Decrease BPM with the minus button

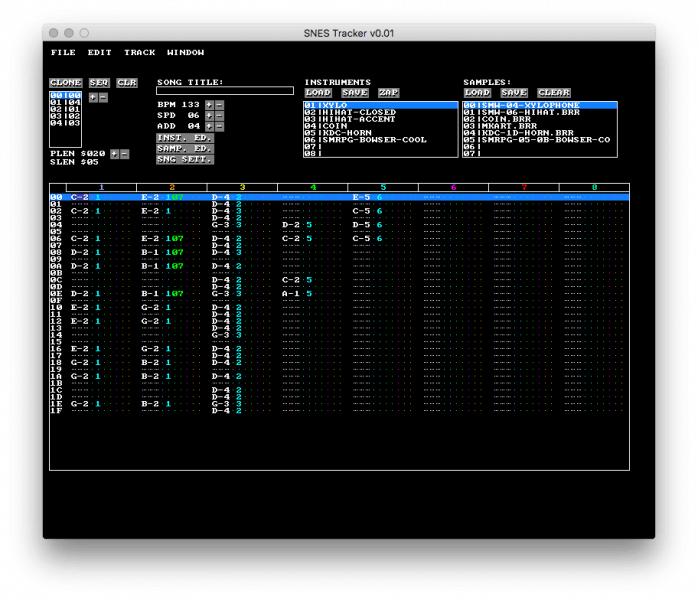219,105
